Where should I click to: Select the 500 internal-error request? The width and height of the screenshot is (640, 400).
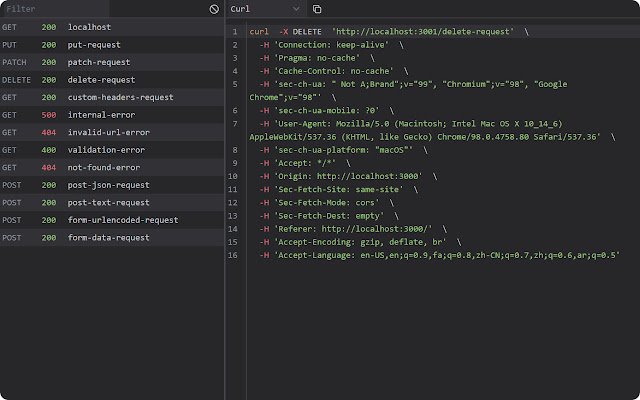pos(112,115)
